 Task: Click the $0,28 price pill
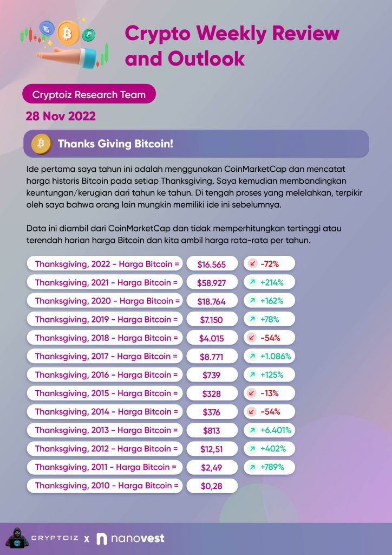pyautogui.click(x=212, y=486)
